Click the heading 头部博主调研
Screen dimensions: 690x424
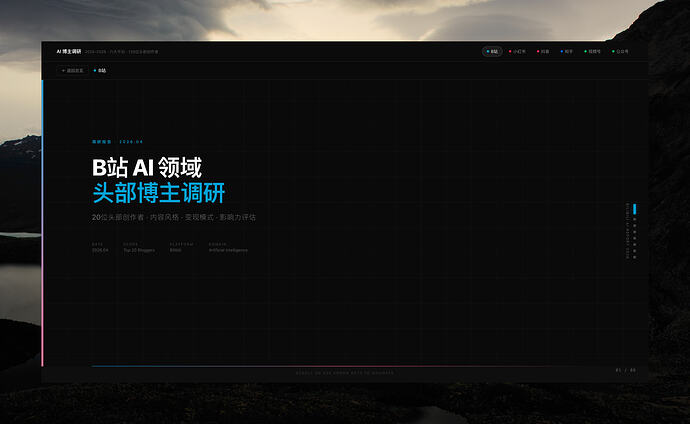point(159,193)
